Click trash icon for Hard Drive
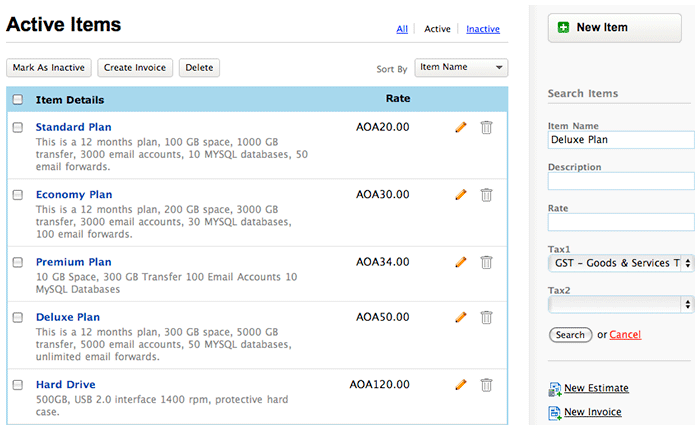 coord(486,384)
